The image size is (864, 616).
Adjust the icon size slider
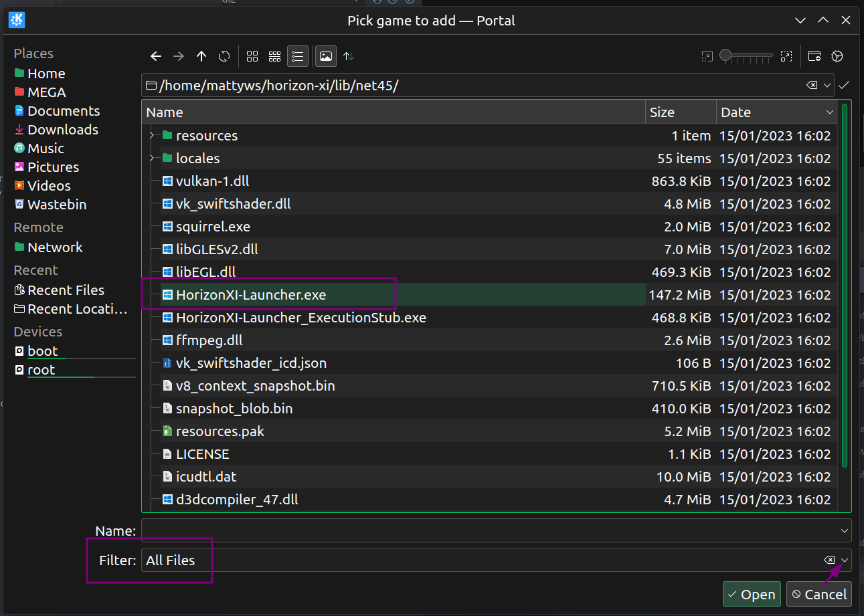pos(747,56)
